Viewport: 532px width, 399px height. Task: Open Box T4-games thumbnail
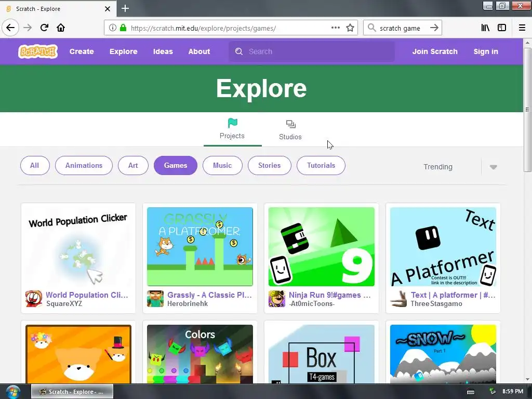pyautogui.click(x=321, y=354)
